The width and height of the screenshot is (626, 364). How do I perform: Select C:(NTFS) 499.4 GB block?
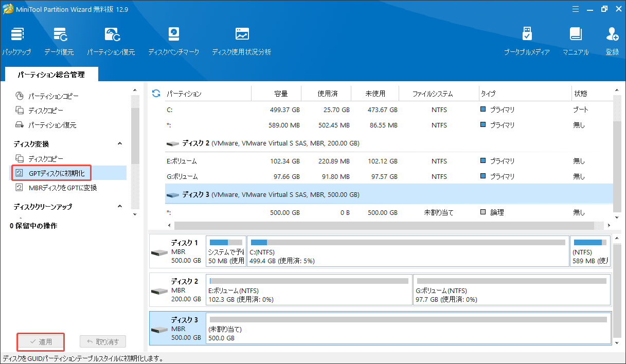pyautogui.click(x=408, y=251)
